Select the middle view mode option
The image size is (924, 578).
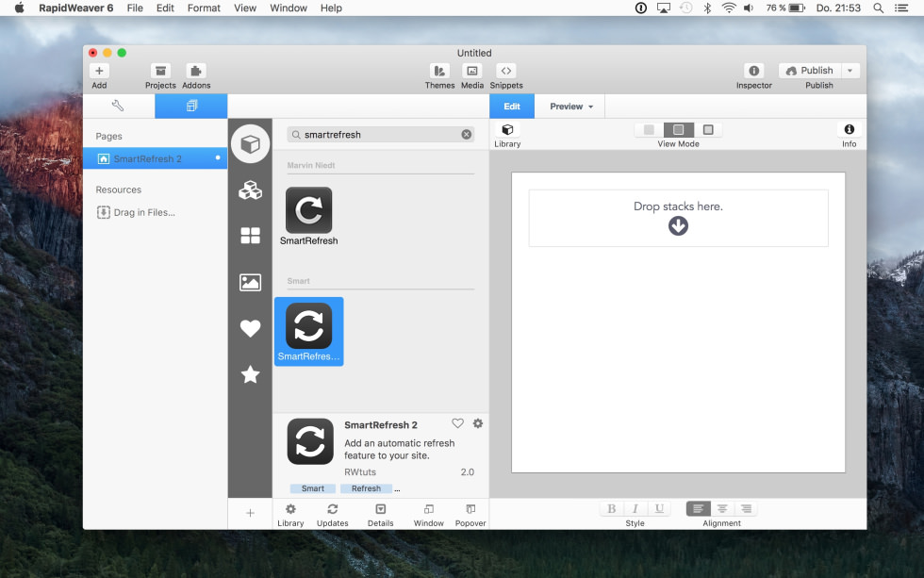[678, 129]
